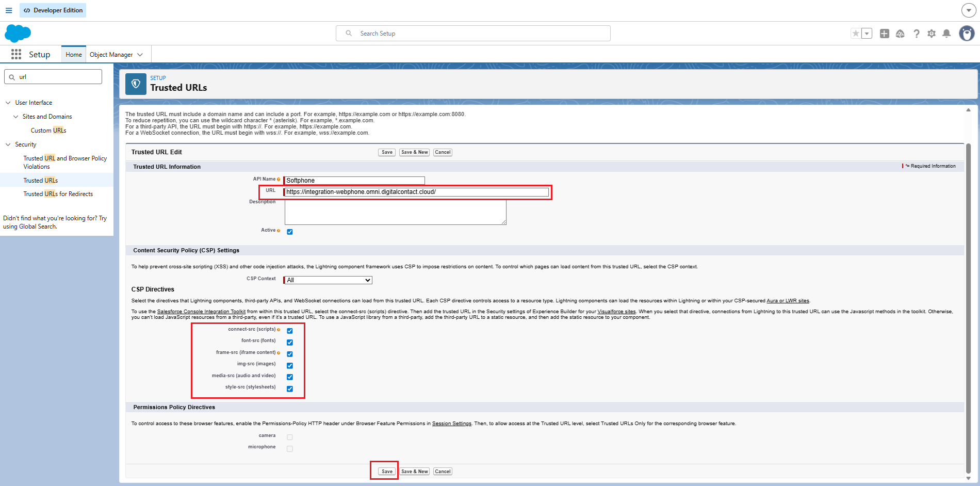Click the scrollbar down arrow
Viewport: 980px width, 486px height.
[x=968, y=478]
